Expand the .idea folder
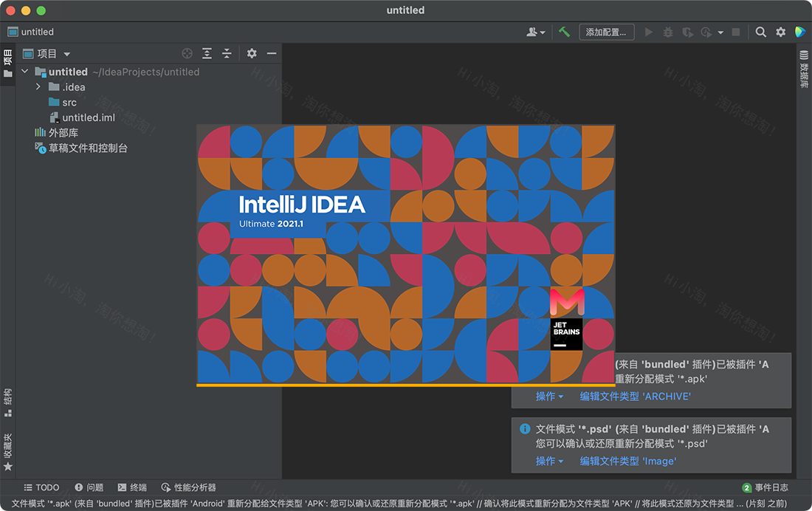The height and width of the screenshot is (511, 812). [x=38, y=86]
